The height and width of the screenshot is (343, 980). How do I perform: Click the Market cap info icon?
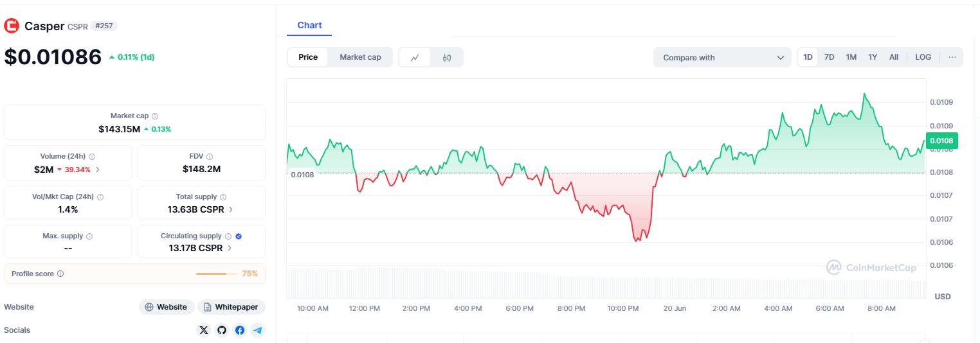155,116
